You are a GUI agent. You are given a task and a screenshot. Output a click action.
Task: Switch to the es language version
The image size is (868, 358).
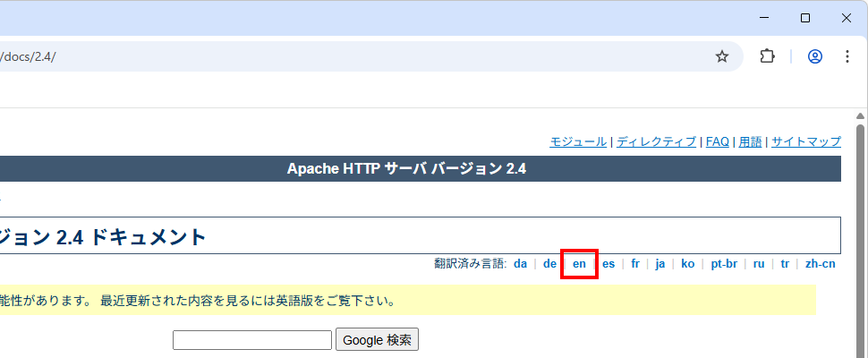(x=608, y=264)
